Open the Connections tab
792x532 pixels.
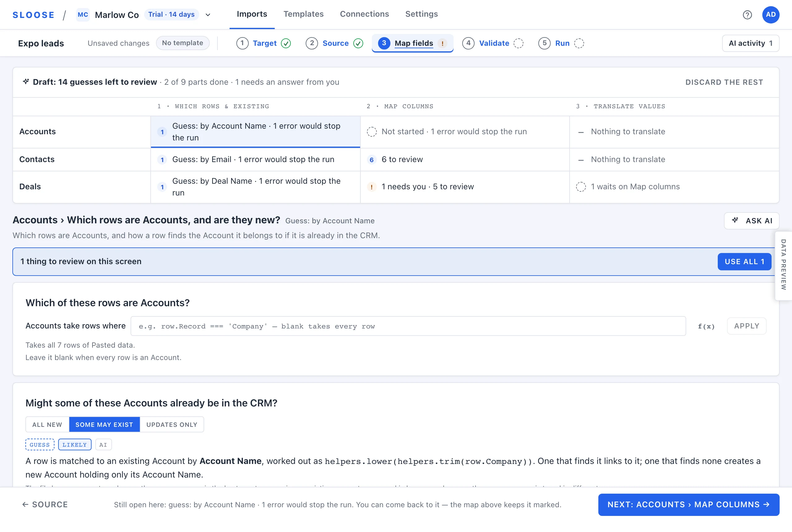[364, 14]
